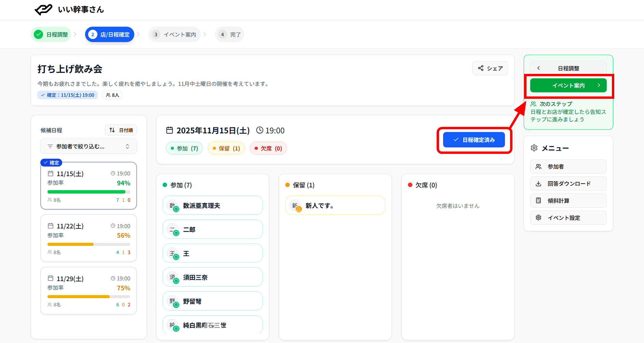This screenshot has height=343, width=644.
Task: Click the download icon beside 回答ダウンロード
Action: (538, 184)
